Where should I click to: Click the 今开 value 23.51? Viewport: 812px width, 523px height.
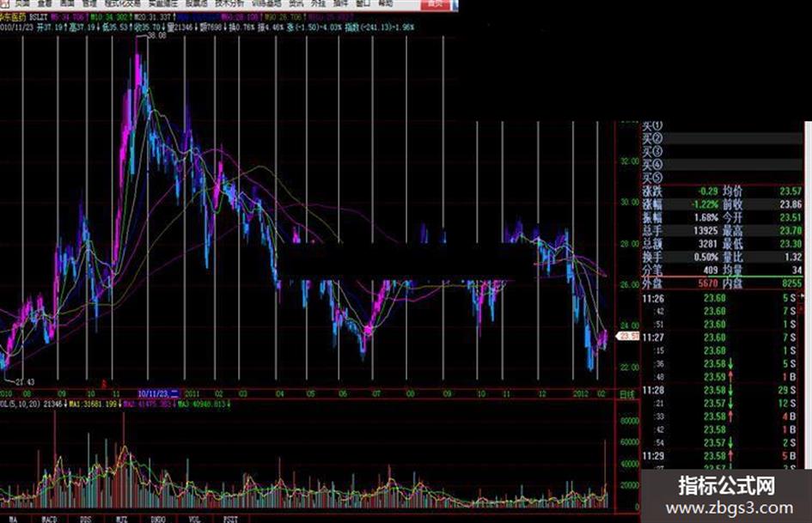pos(791,218)
